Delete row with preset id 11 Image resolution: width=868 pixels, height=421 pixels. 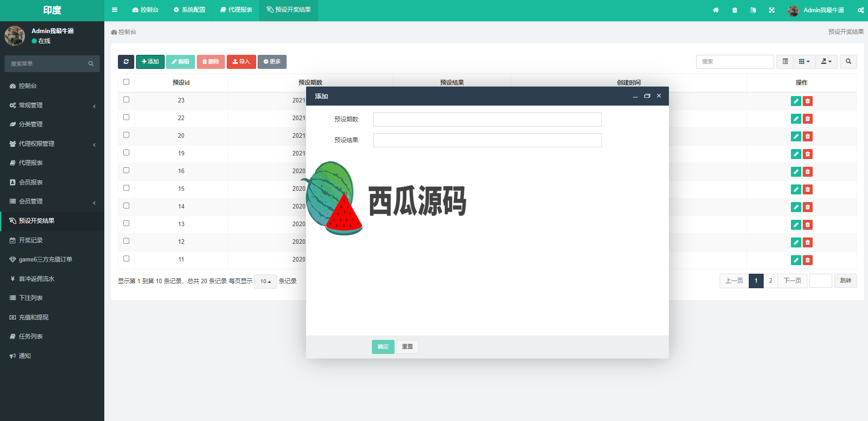[x=808, y=260]
